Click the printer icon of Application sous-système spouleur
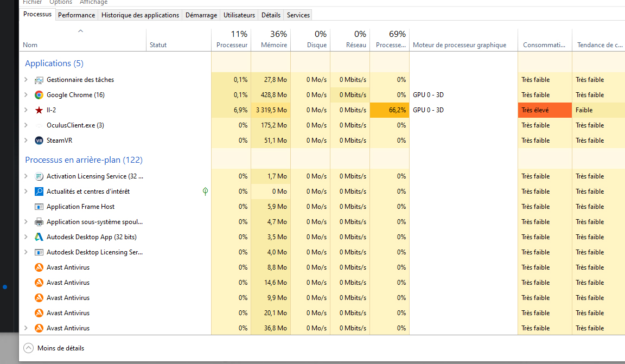Screen dimensions: 625x364 39,222
